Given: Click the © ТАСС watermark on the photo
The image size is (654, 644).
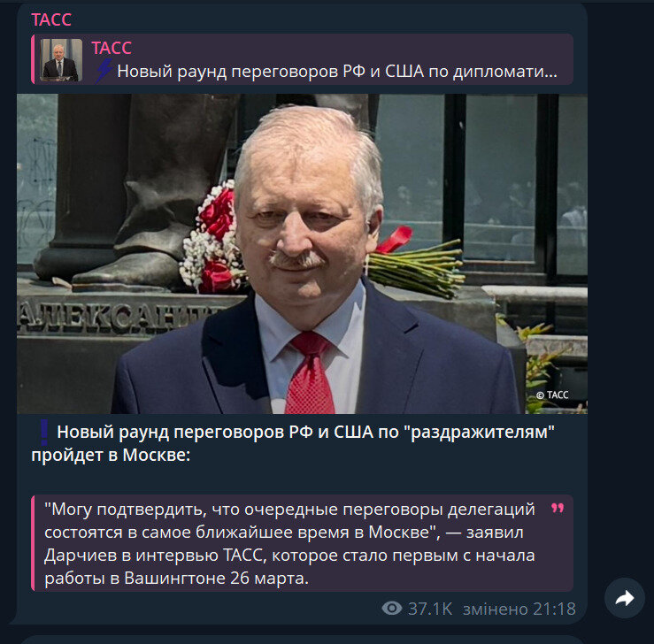Looking at the screenshot, I should [552, 395].
